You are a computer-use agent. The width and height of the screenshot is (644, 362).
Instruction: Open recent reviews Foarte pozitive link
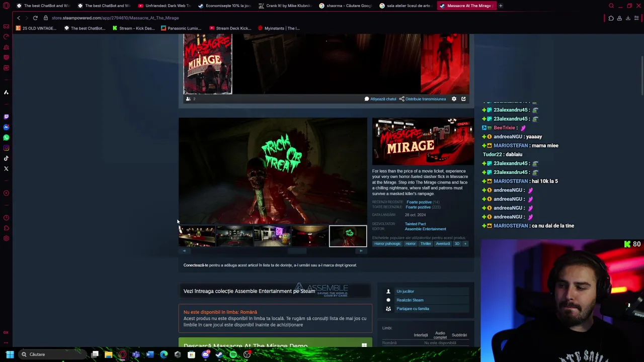coord(419,202)
